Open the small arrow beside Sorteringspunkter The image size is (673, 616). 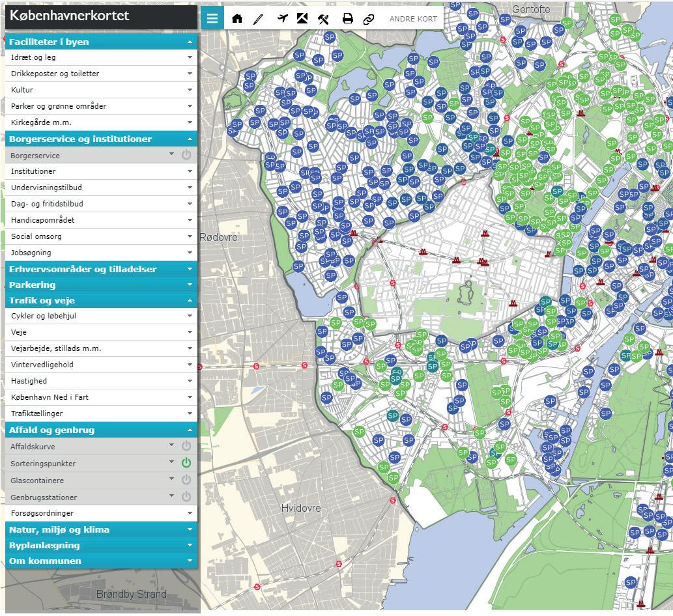pos(172,462)
